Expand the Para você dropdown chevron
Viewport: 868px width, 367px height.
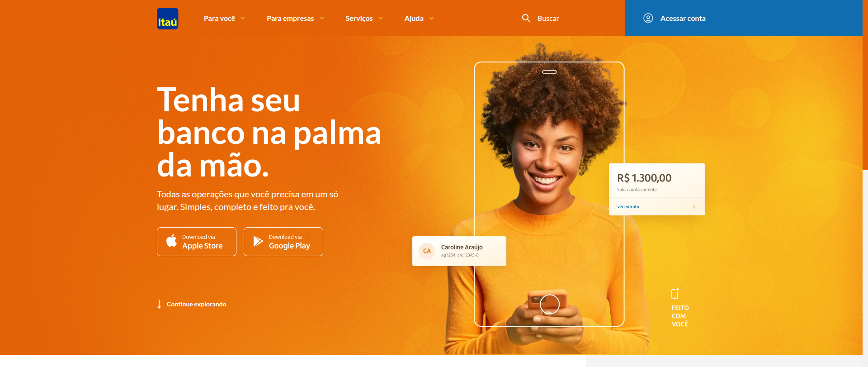point(243,19)
